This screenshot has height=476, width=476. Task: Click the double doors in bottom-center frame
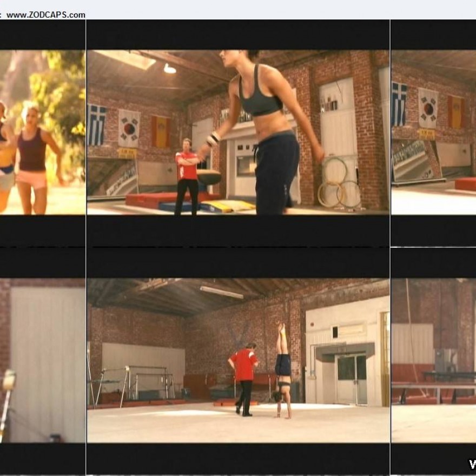click(x=352, y=378)
